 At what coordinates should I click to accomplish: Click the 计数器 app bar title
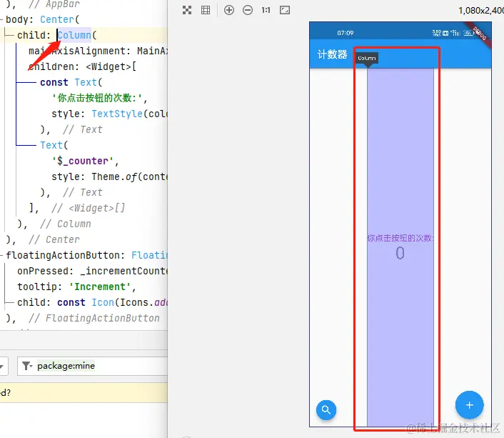point(332,54)
